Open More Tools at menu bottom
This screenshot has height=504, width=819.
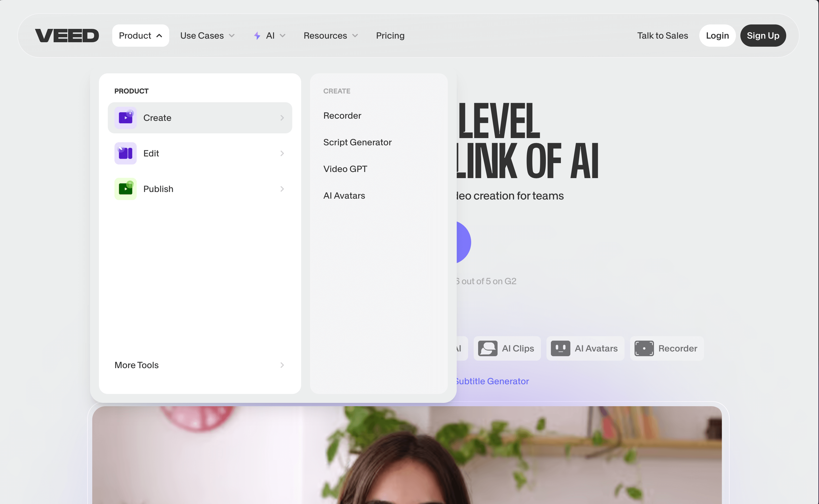tap(200, 365)
